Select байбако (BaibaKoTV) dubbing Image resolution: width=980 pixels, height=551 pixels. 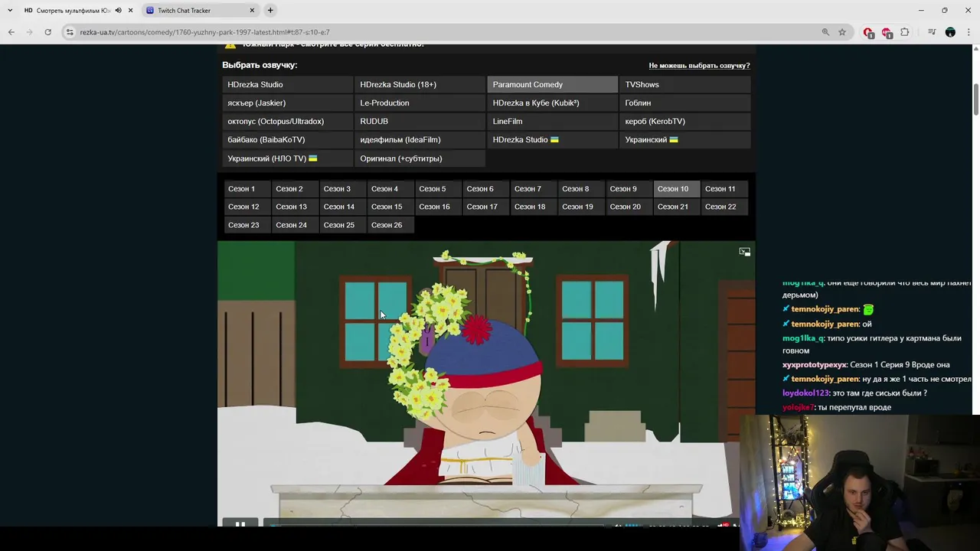[288, 139]
